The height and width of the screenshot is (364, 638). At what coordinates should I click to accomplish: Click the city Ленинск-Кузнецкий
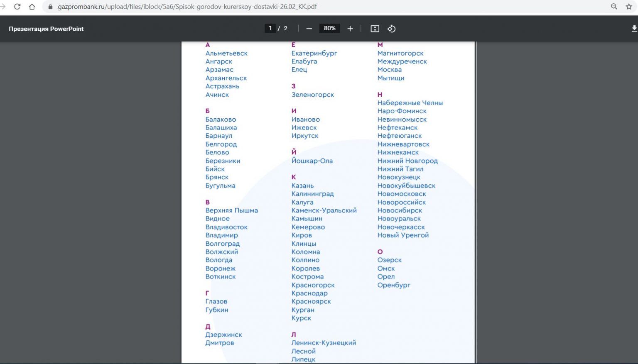[324, 343]
